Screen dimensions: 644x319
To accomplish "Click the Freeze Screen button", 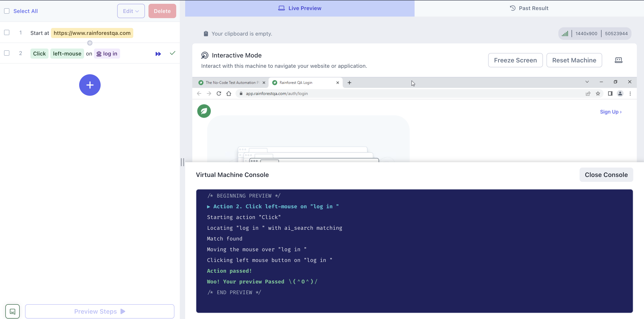I will click(x=515, y=60).
